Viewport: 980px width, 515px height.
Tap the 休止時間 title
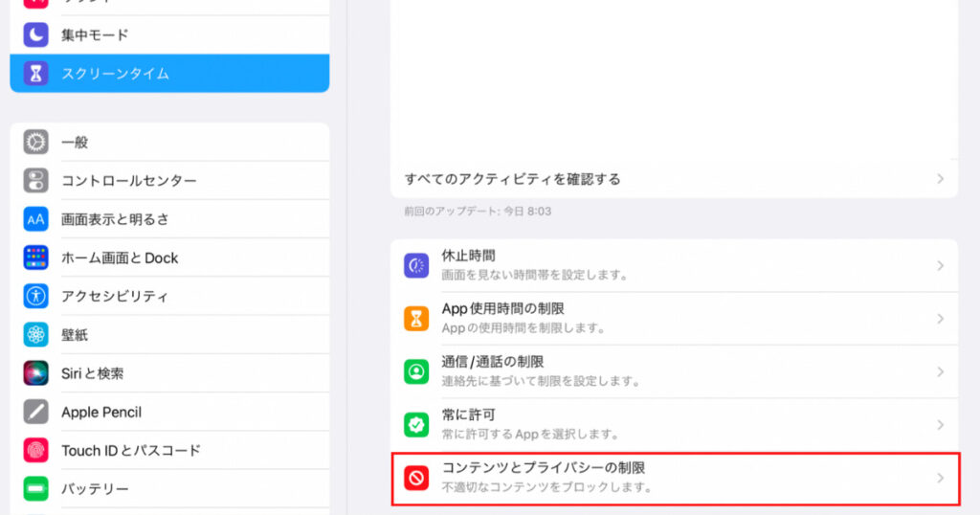click(x=468, y=256)
